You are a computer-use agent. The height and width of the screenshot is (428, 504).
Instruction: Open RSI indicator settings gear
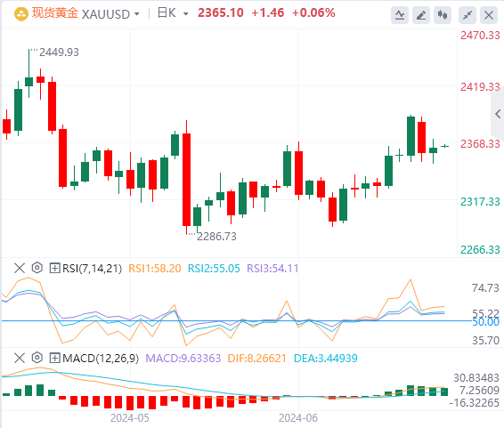37,268
